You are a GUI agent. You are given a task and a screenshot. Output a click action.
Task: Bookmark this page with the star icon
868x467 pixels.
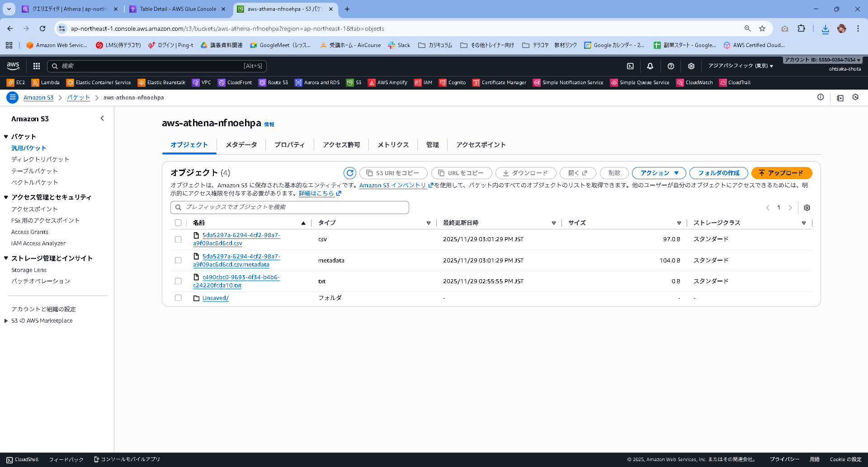pos(762,29)
